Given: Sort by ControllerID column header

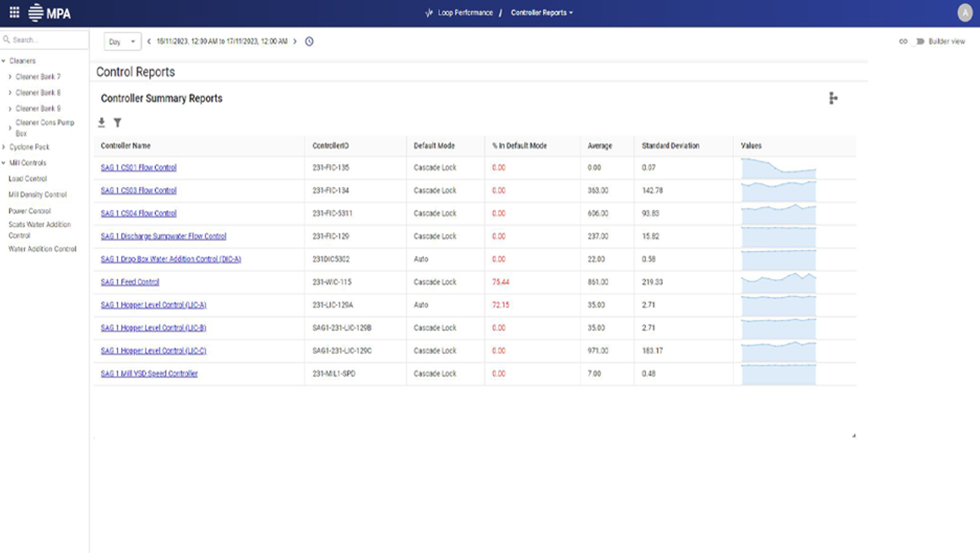Looking at the screenshot, I should pyautogui.click(x=330, y=146).
